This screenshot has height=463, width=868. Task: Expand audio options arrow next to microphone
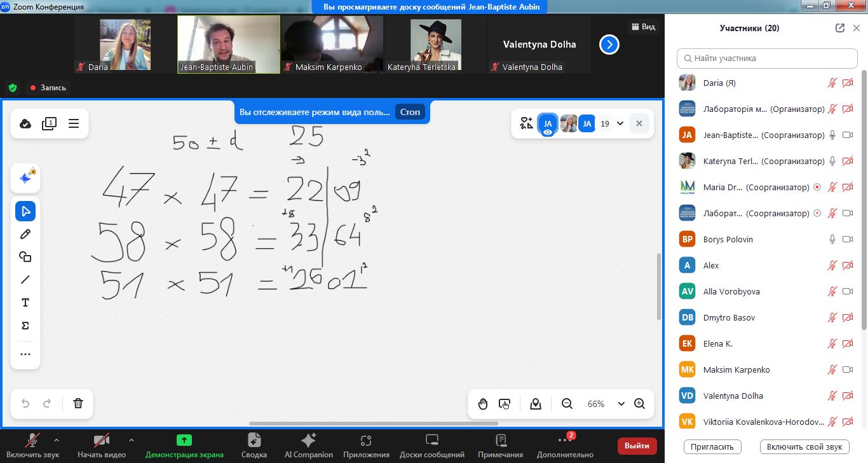[x=57, y=440]
